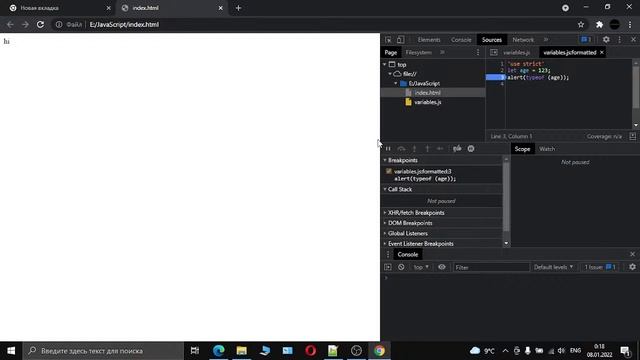This screenshot has width=640, height=360.
Task: Toggle the device toolbar icon
Action: (400, 40)
